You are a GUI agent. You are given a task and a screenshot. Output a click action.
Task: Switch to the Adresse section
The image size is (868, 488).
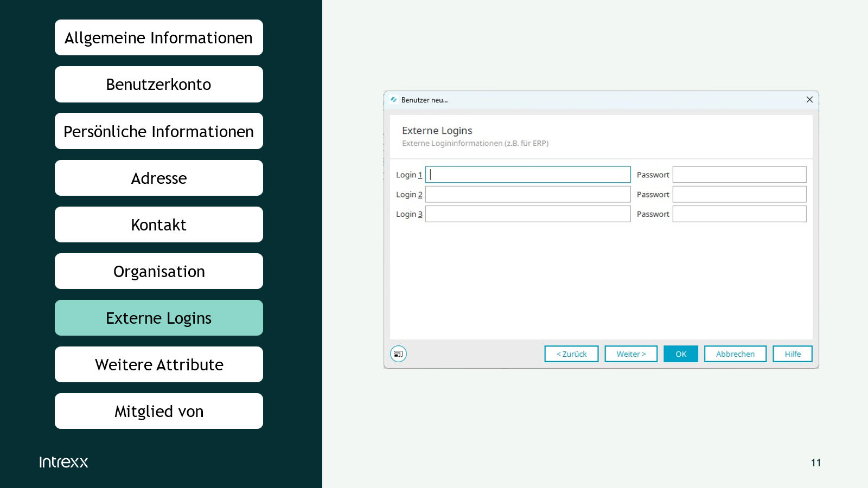(x=159, y=178)
